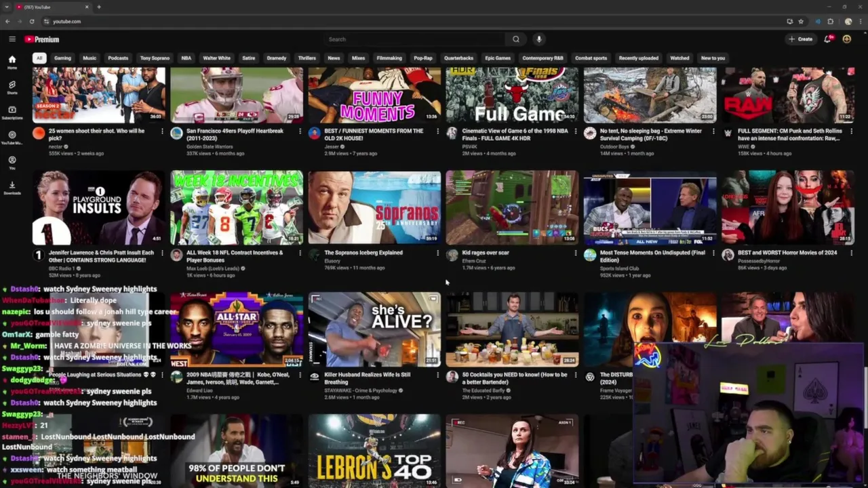
Task: Open the Sopranos 25th Anniversary thumbnail
Action: (x=374, y=207)
